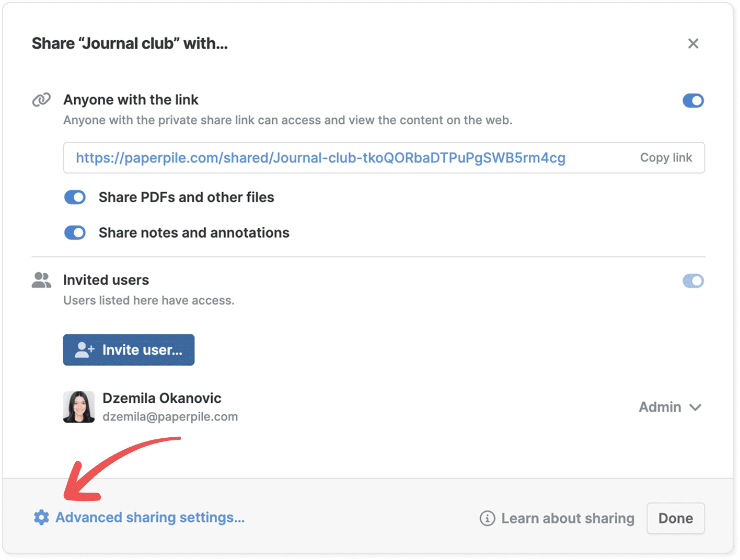
Task: Click Dzemila Okanovic's profile photo
Action: click(x=79, y=407)
